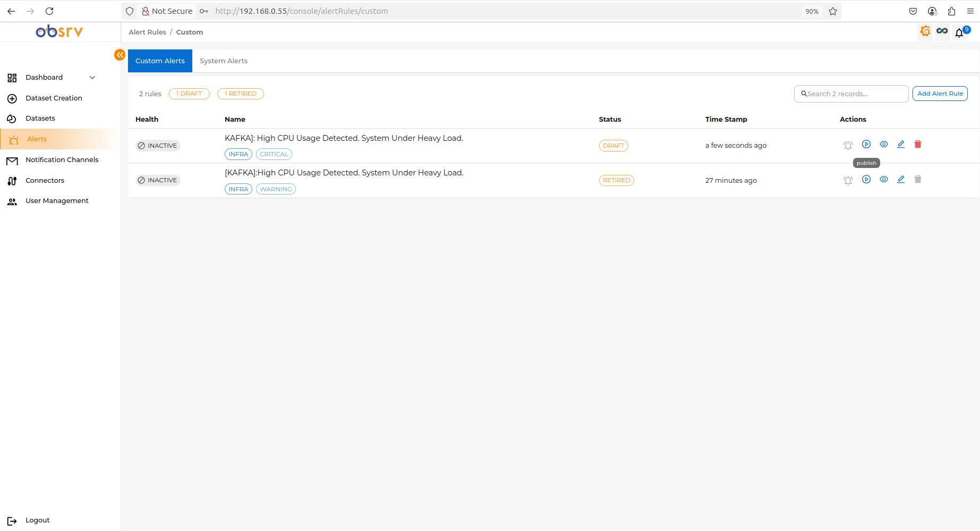
Task: Click the Alert Rules breadcrumb link
Action: [147, 32]
